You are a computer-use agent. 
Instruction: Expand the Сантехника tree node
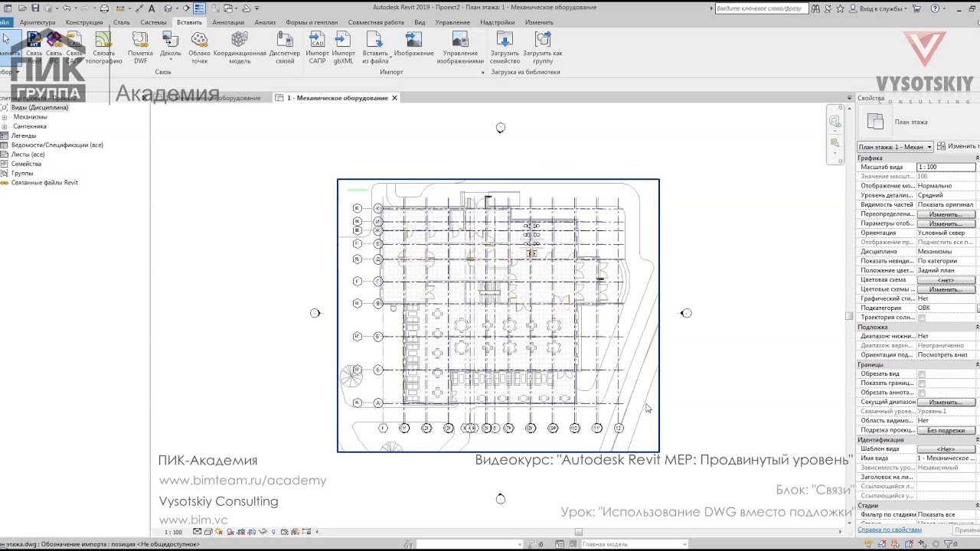click(5, 126)
